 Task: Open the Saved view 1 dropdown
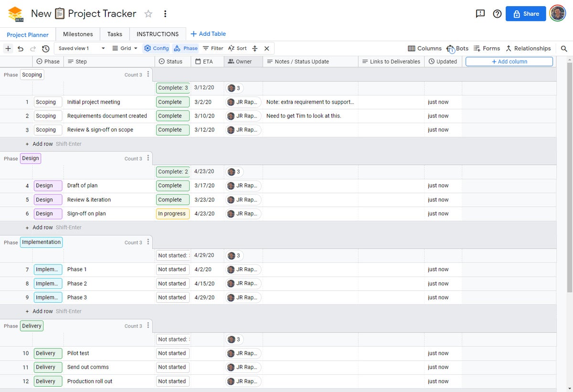point(81,48)
